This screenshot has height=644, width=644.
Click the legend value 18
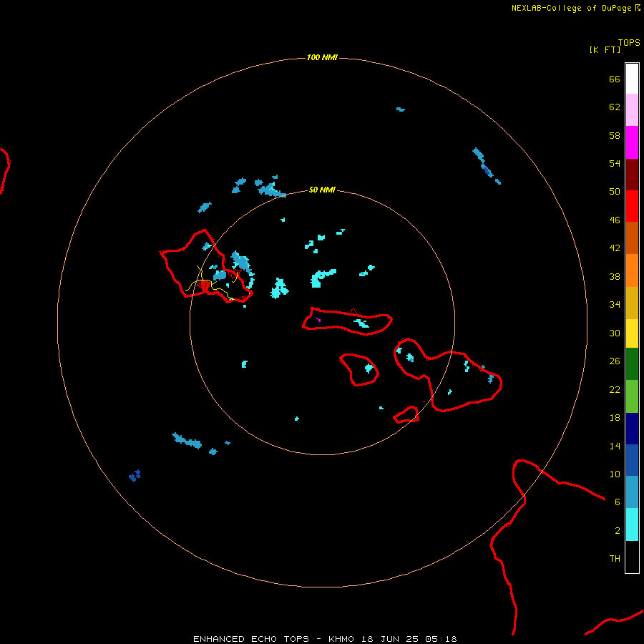pos(615,418)
